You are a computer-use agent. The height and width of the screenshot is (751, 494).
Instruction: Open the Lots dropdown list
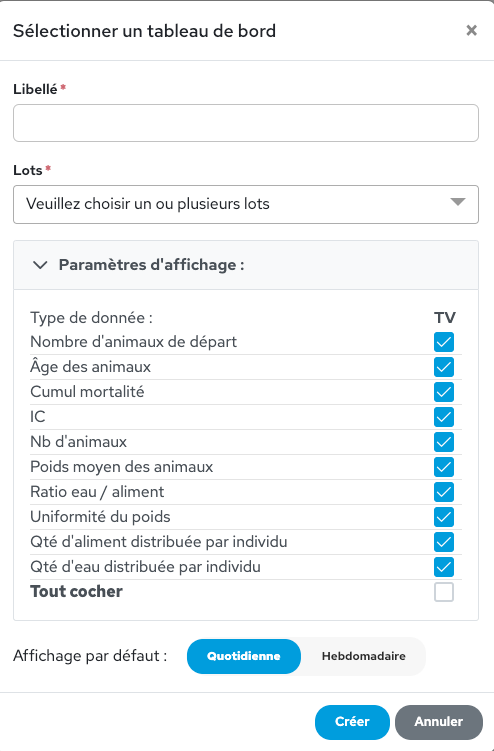(246, 204)
